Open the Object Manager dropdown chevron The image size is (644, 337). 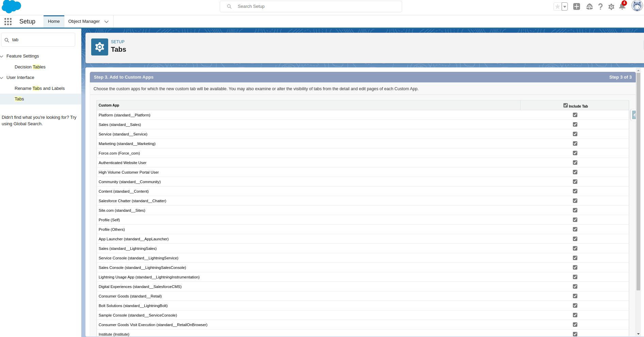point(106,21)
